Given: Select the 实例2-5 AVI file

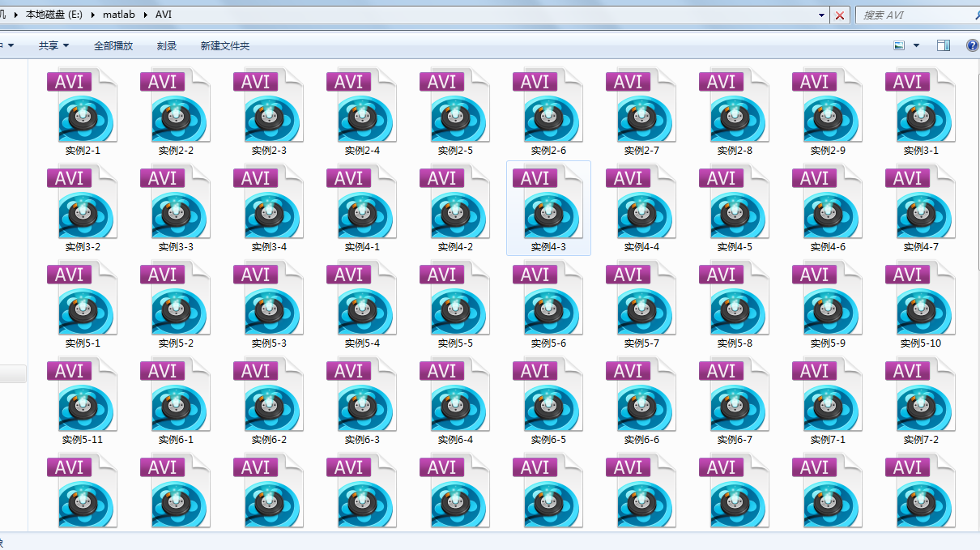Looking at the screenshot, I should [455, 112].
